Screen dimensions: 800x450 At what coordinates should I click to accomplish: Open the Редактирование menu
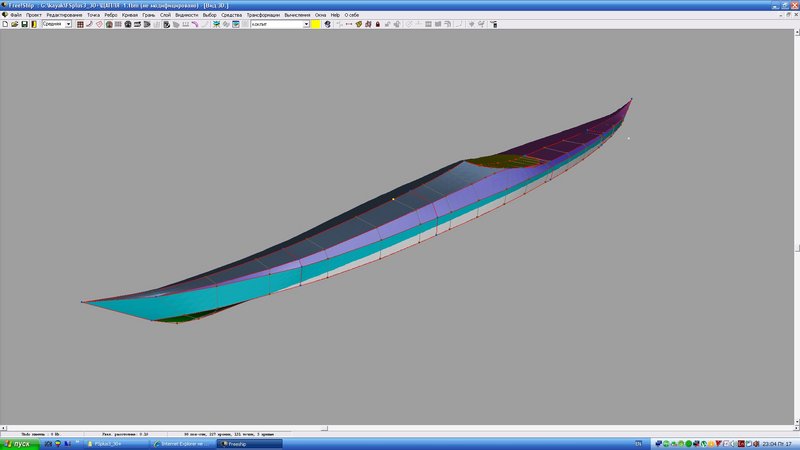click(64, 15)
